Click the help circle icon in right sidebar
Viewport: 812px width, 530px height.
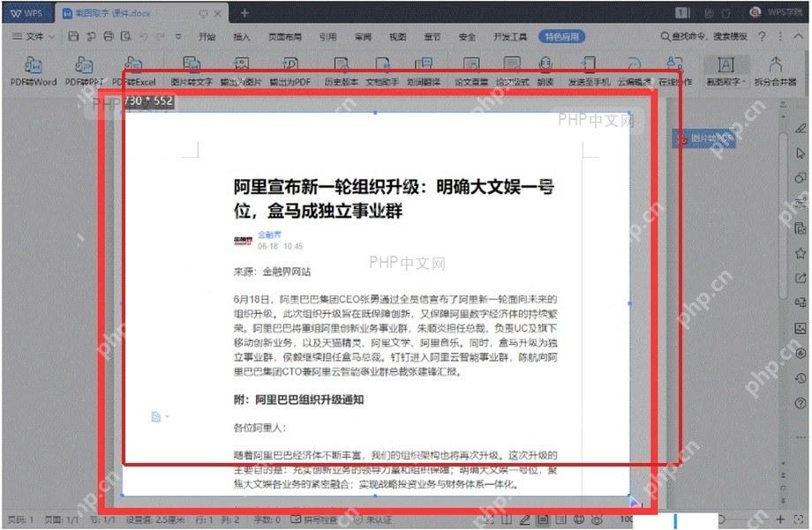coord(801,403)
